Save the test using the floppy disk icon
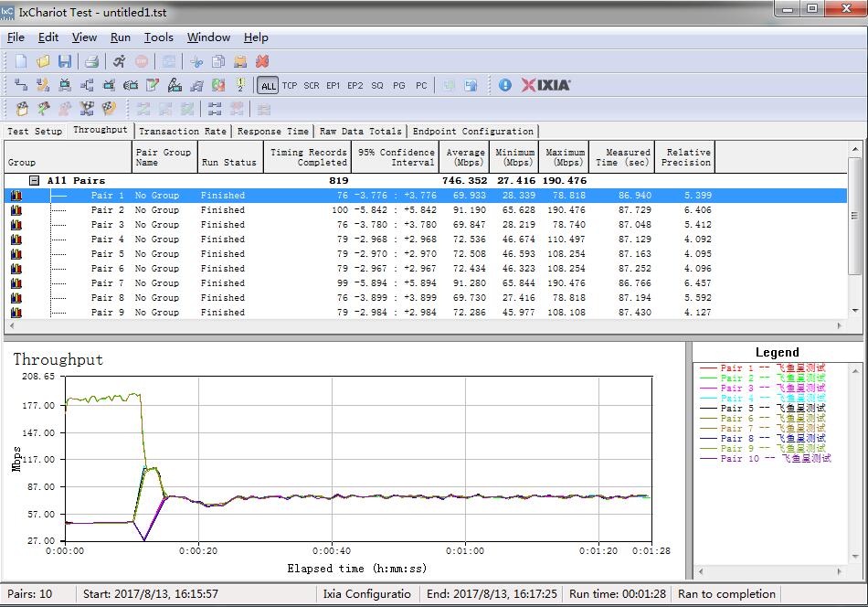 (x=65, y=61)
